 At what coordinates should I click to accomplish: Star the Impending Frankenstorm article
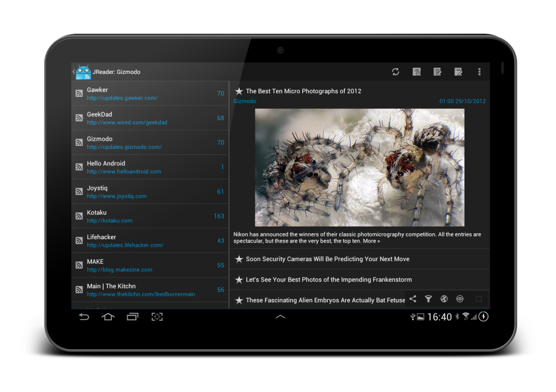(239, 279)
